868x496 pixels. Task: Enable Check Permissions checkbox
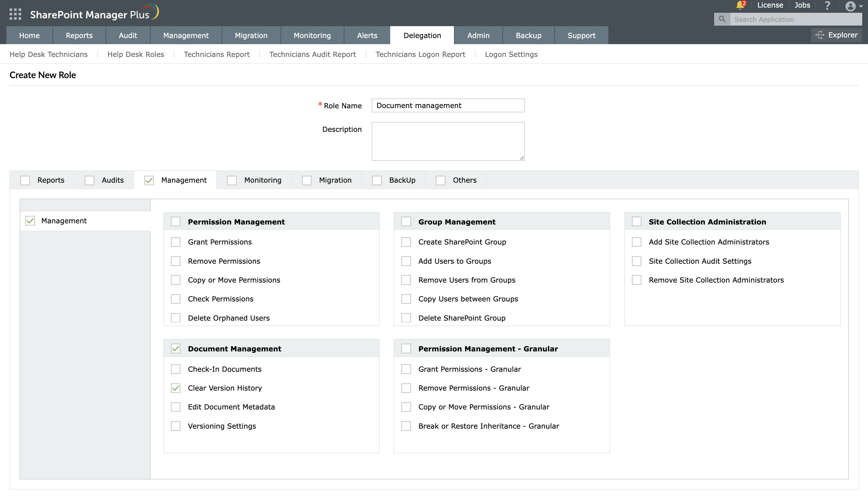coord(176,299)
